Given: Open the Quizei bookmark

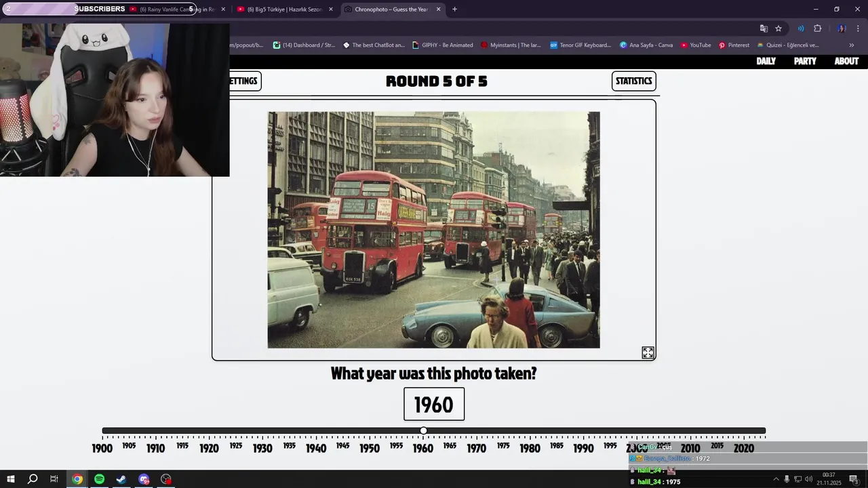Looking at the screenshot, I should pyautogui.click(x=788, y=45).
